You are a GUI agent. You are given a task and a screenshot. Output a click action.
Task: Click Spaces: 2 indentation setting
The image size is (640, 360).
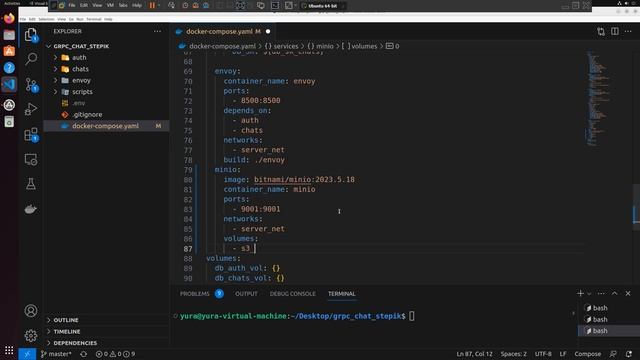tap(513, 354)
